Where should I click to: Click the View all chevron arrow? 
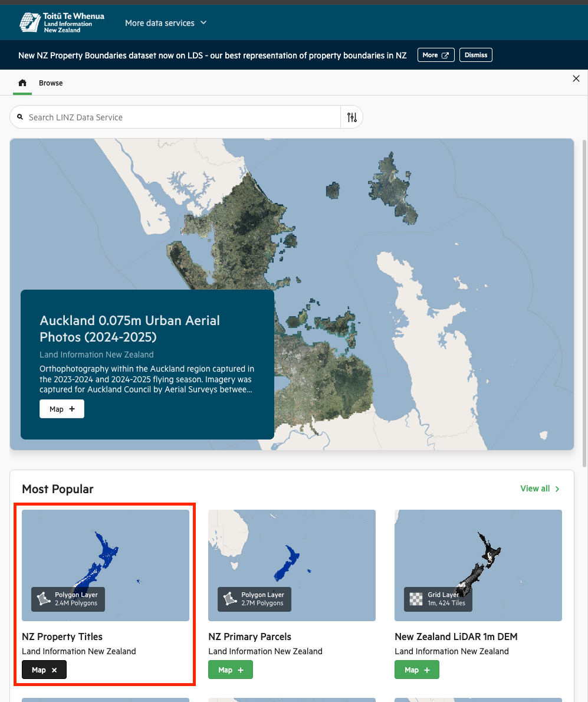[557, 489]
